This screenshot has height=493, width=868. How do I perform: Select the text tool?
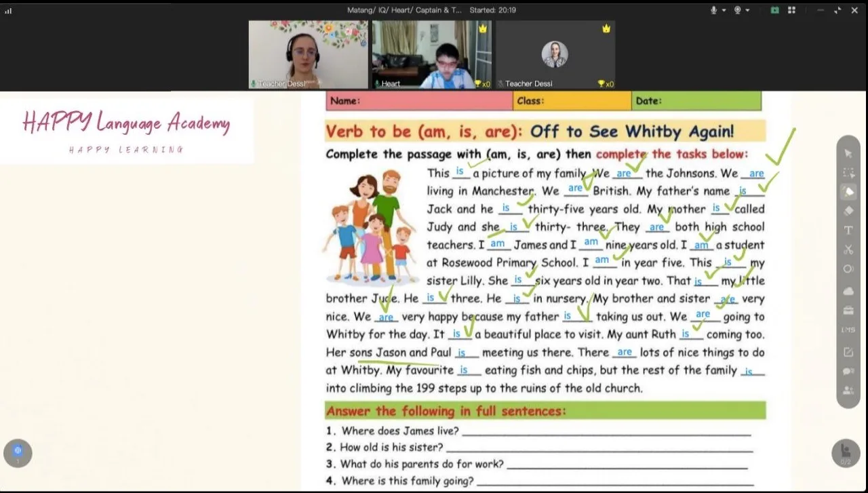(x=848, y=231)
